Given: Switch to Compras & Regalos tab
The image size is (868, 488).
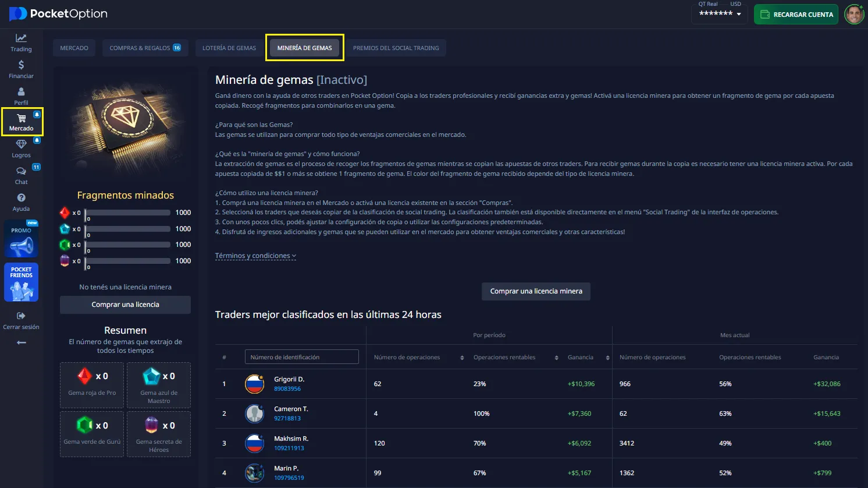Looking at the screenshot, I should 144,48.
